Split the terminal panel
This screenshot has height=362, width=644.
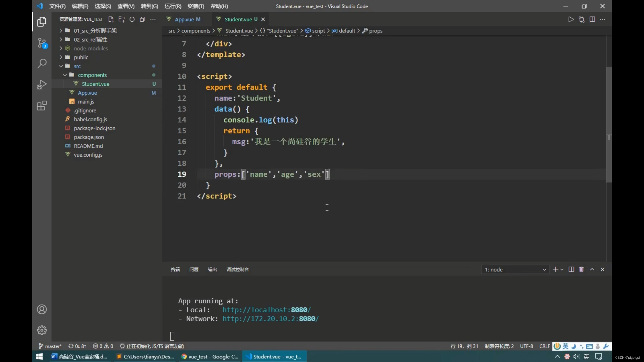(571, 269)
